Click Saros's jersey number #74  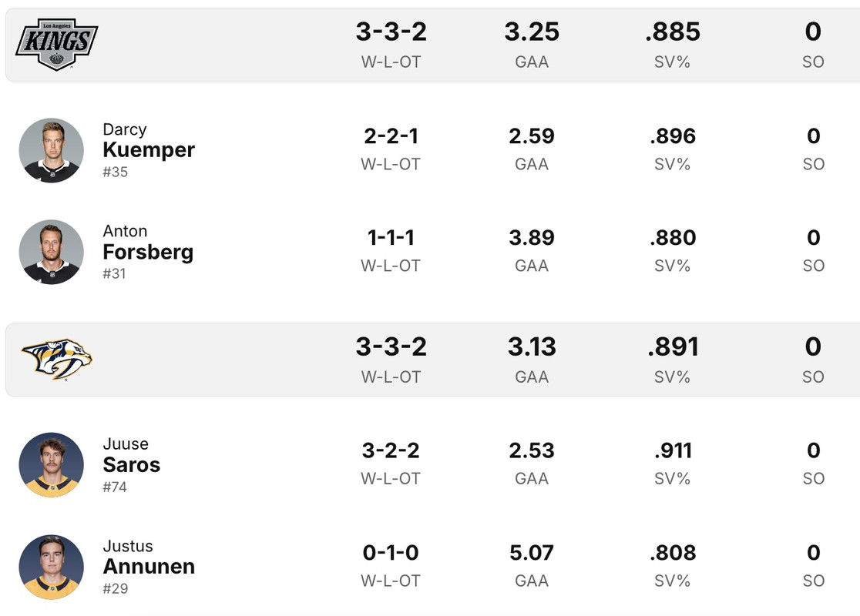115,487
